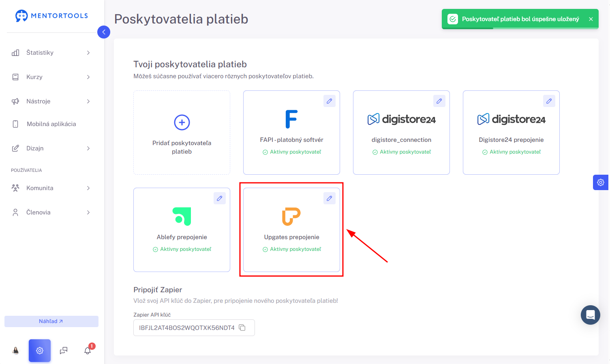610x364 pixels.
Task: Click the blue settings gear in bottom bar
Action: click(x=40, y=351)
